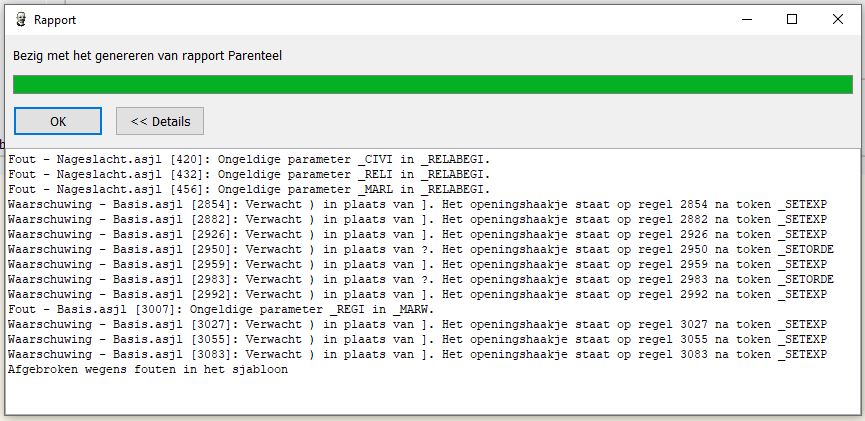Click the Basis.asjl [3055] warning line
This screenshot has width=865, height=421.
click(x=417, y=339)
